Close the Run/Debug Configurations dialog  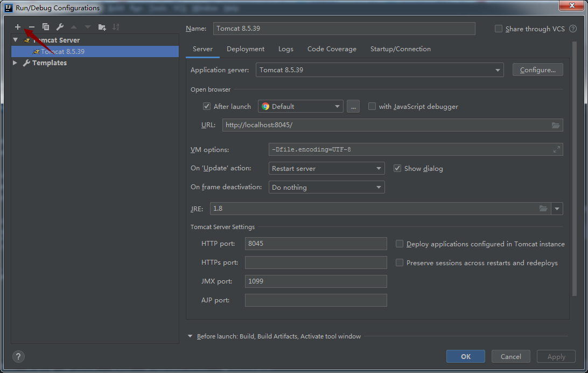coord(571,5)
